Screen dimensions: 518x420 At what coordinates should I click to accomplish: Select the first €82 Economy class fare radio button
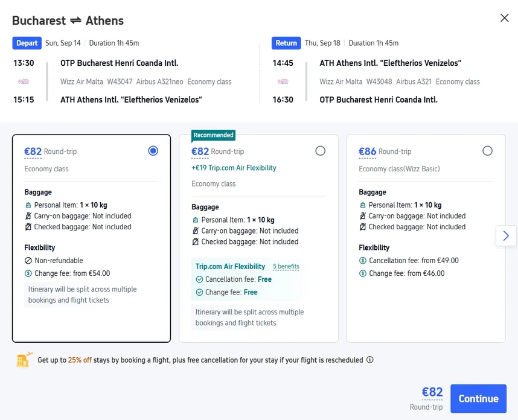(153, 151)
